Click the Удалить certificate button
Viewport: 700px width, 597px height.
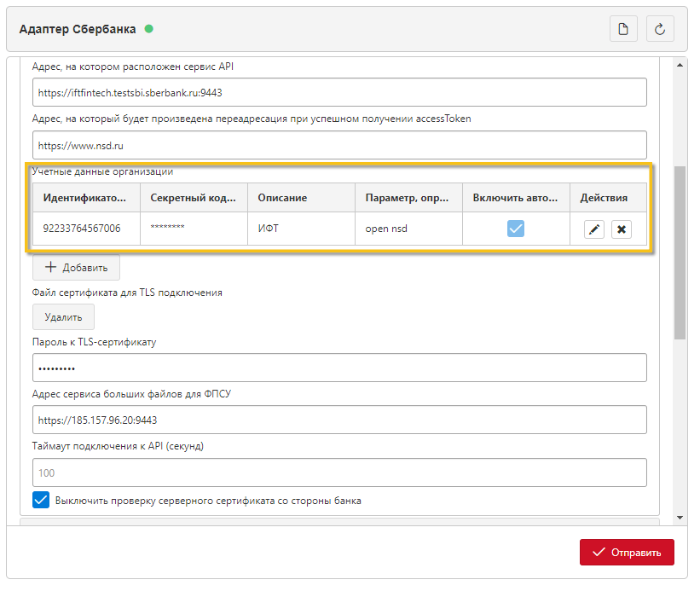[63, 317]
